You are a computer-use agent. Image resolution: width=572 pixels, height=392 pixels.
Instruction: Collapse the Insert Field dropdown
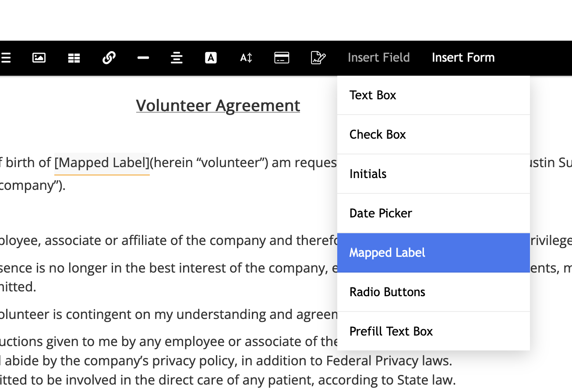pyautogui.click(x=378, y=58)
